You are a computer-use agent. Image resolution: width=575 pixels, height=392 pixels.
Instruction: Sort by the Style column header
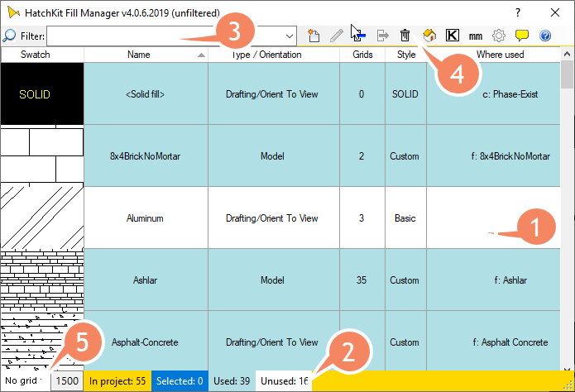(406, 55)
